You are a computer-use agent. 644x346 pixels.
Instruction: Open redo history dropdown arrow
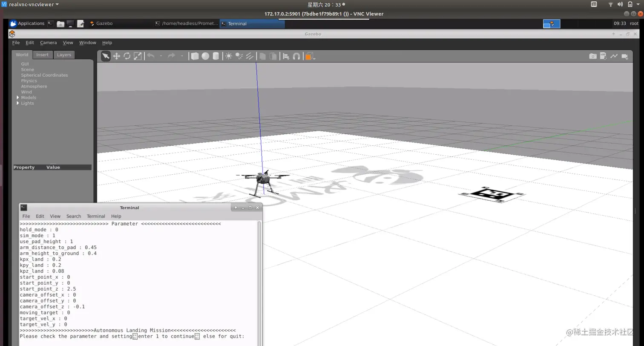(182, 56)
